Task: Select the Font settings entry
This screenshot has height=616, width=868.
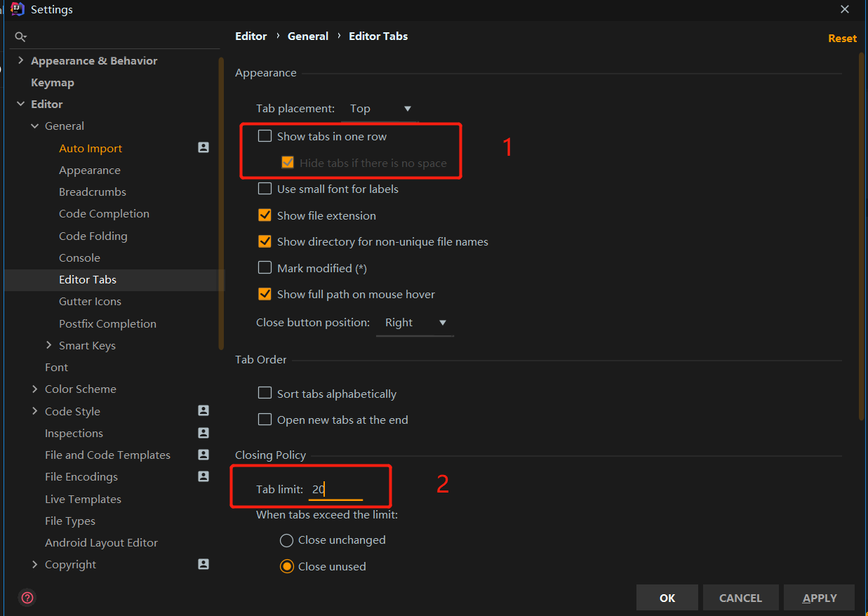Action: tap(56, 367)
